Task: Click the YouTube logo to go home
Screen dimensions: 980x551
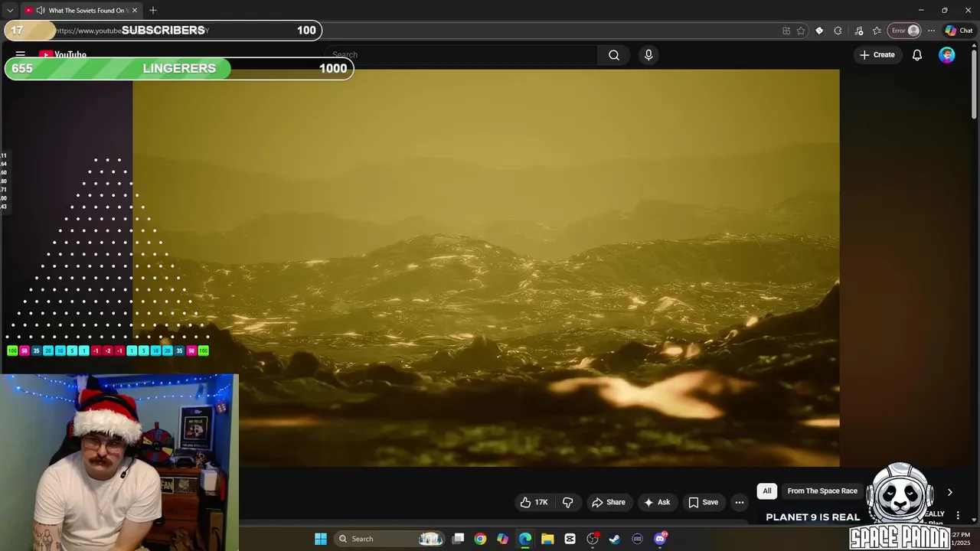Action: [63, 55]
